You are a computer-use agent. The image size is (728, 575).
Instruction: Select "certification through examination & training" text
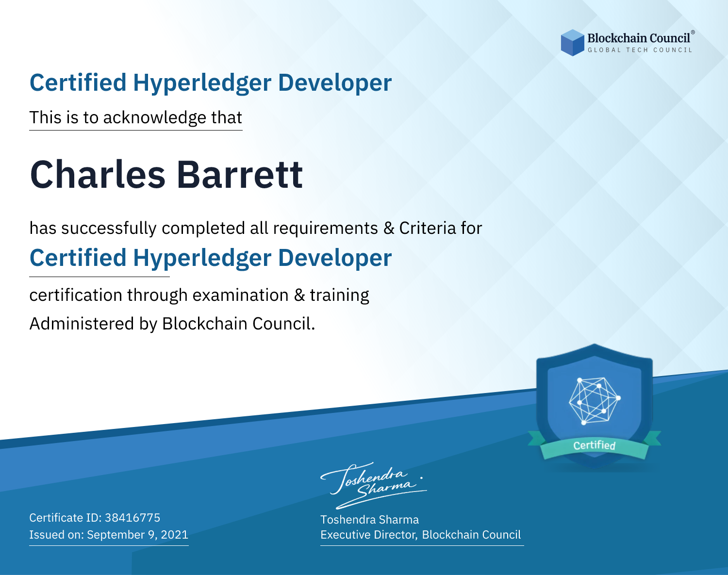pyautogui.click(x=199, y=295)
